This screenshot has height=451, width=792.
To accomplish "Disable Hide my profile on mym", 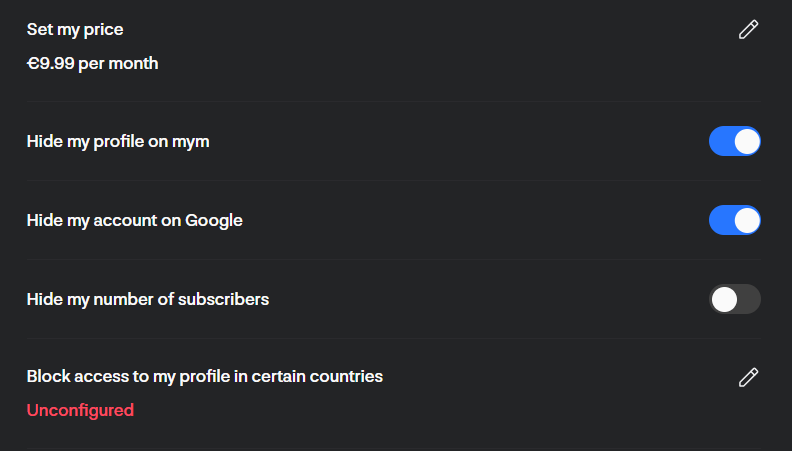I will click(x=734, y=141).
